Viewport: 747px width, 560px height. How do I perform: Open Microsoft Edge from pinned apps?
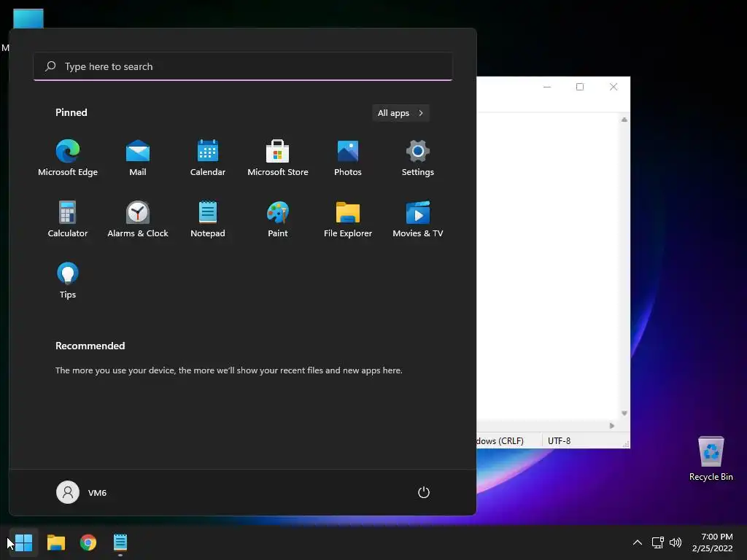[x=68, y=158]
